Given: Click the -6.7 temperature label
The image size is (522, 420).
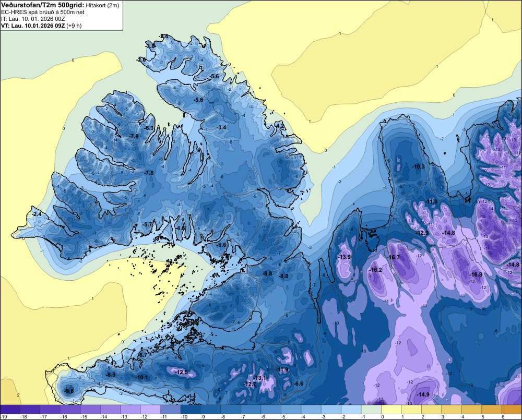Looking at the screenshot, I should point(142,355).
